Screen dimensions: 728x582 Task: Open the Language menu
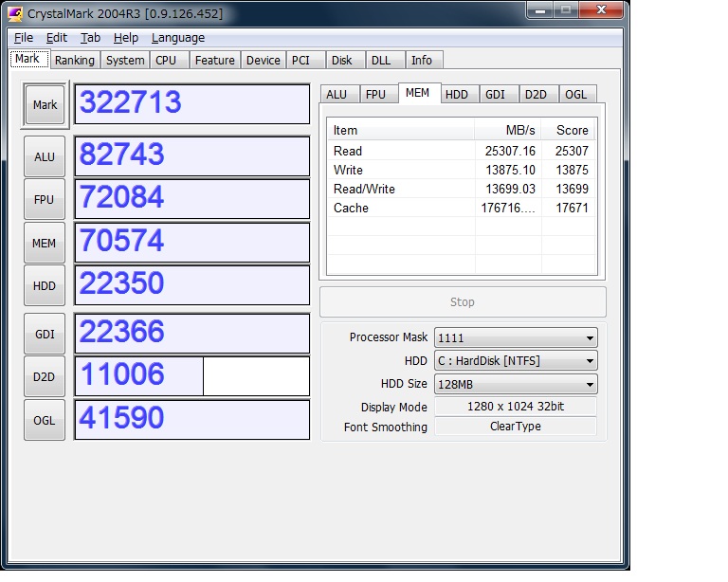click(x=178, y=38)
